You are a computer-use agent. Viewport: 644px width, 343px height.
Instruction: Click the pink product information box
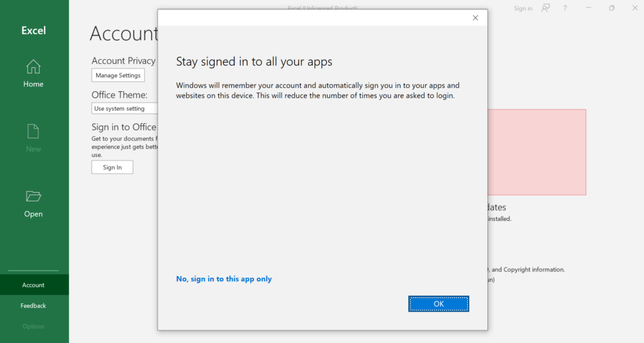[x=537, y=152]
